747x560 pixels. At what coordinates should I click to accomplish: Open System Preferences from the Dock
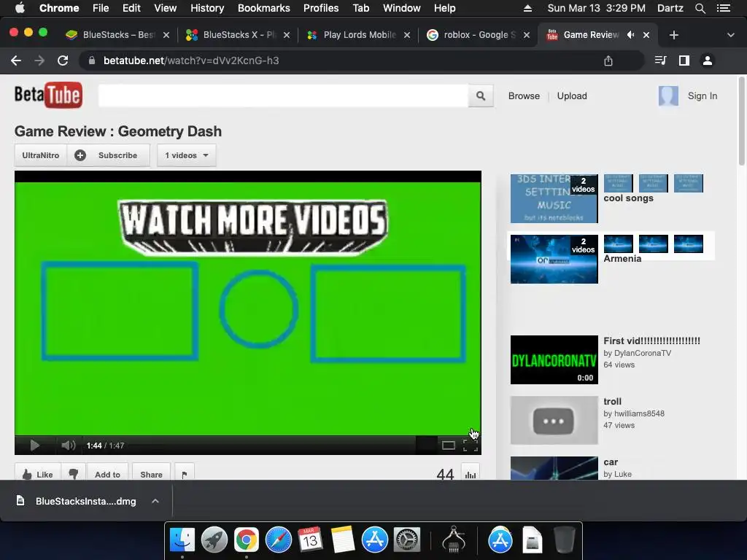[406, 540]
